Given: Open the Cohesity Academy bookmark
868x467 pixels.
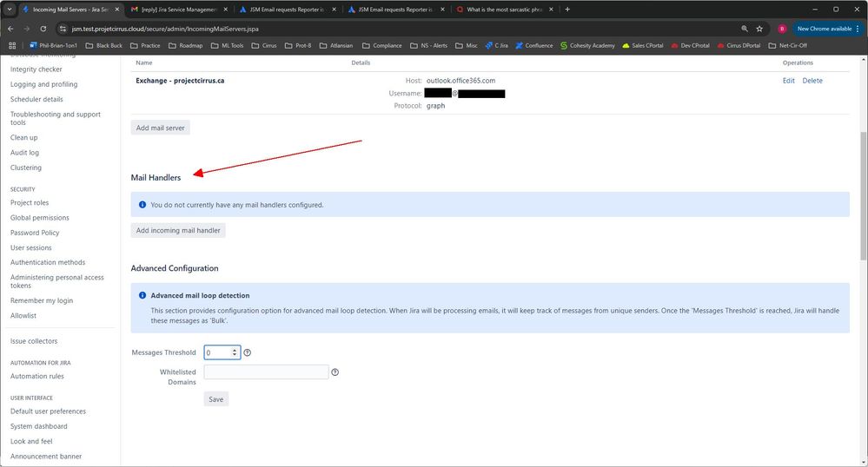Looking at the screenshot, I should click(x=587, y=45).
